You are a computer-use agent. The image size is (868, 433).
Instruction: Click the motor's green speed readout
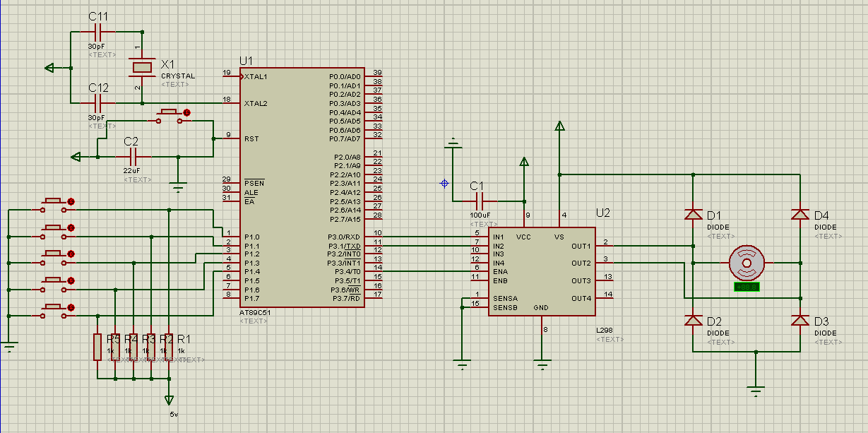tap(747, 287)
